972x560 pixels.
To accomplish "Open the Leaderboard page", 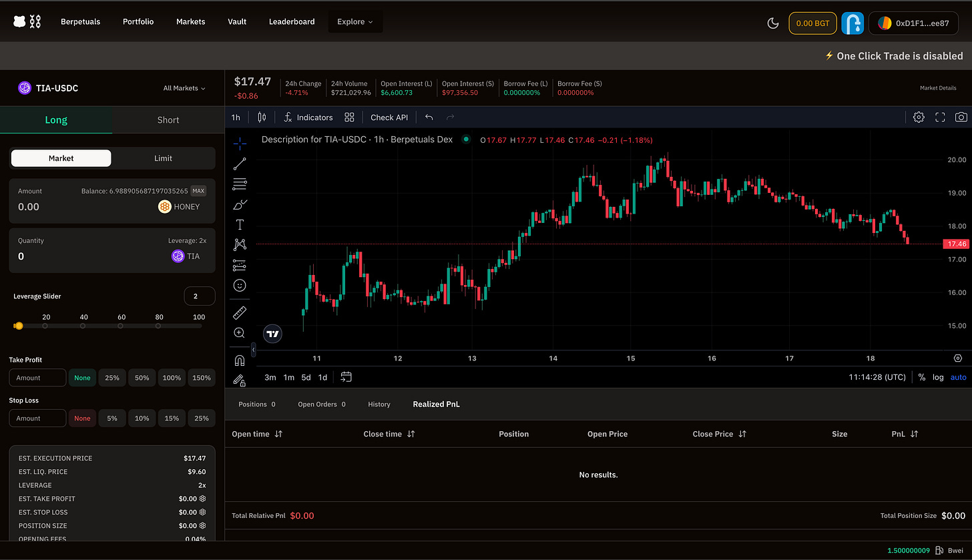I will click(x=292, y=22).
